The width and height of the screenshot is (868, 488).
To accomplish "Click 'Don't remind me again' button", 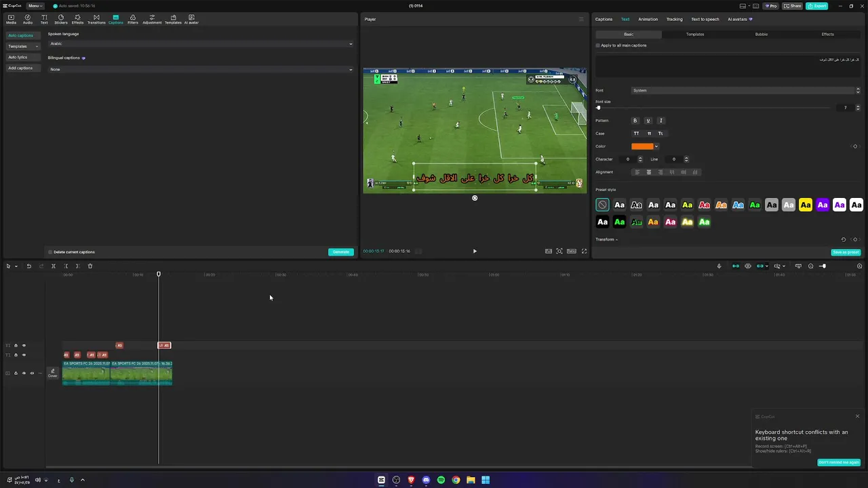I will [x=839, y=462].
